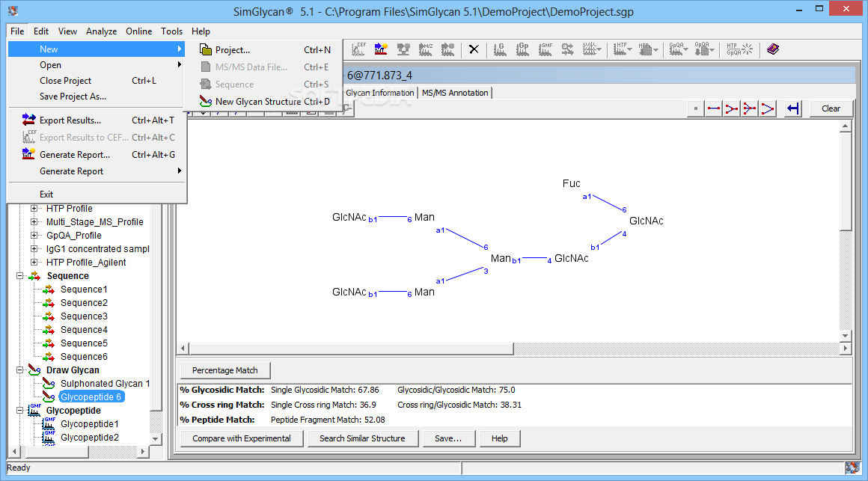Select Save Project As... menu entry
This screenshot has width=868, height=481.
(x=97, y=96)
